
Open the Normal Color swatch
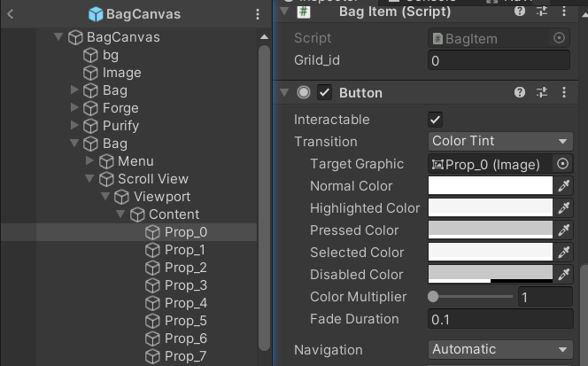click(491, 186)
